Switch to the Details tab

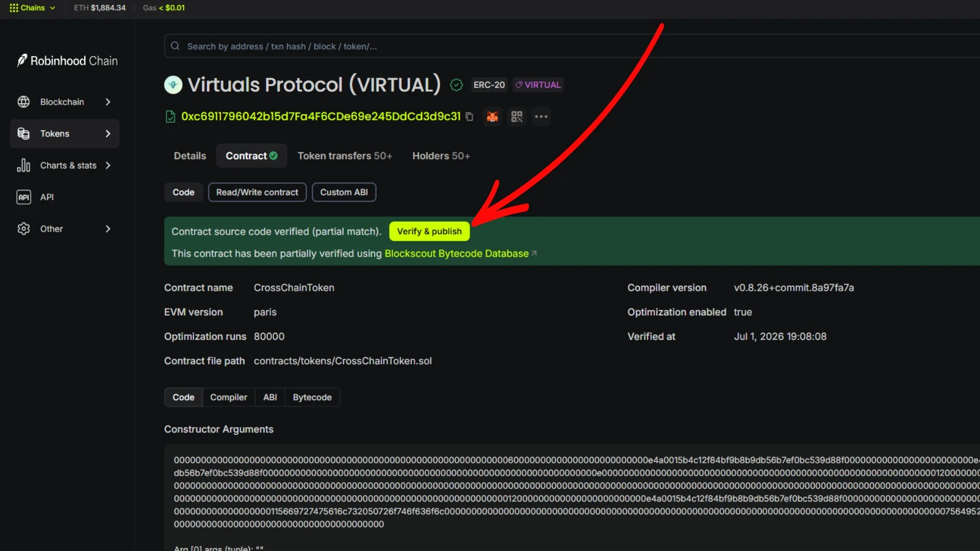click(190, 156)
